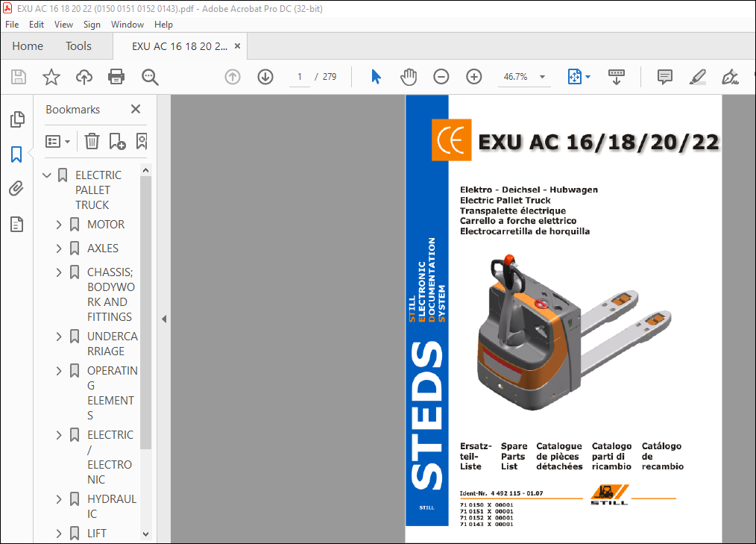Open fit page options dropdown arrow

coord(588,77)
